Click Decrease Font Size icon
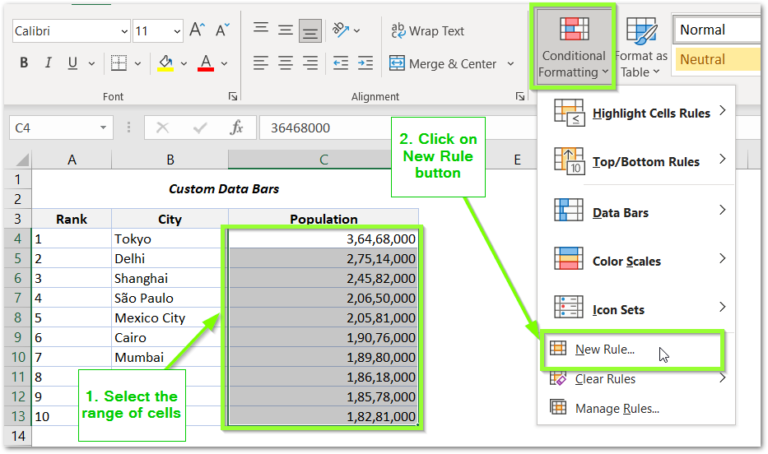This screenshot has height=454, width=768. pyautogui.click(x=222, y=30)
